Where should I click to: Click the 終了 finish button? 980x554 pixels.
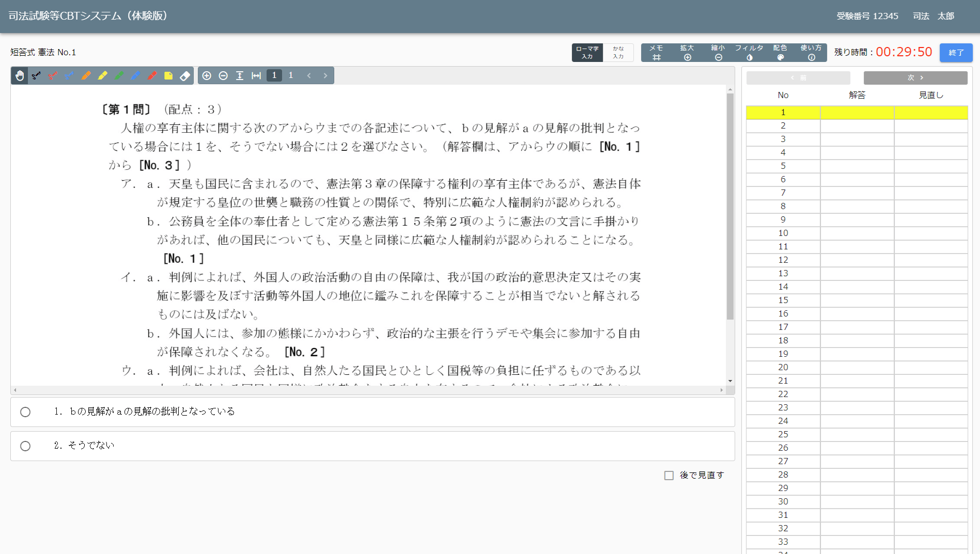point(956,53)
